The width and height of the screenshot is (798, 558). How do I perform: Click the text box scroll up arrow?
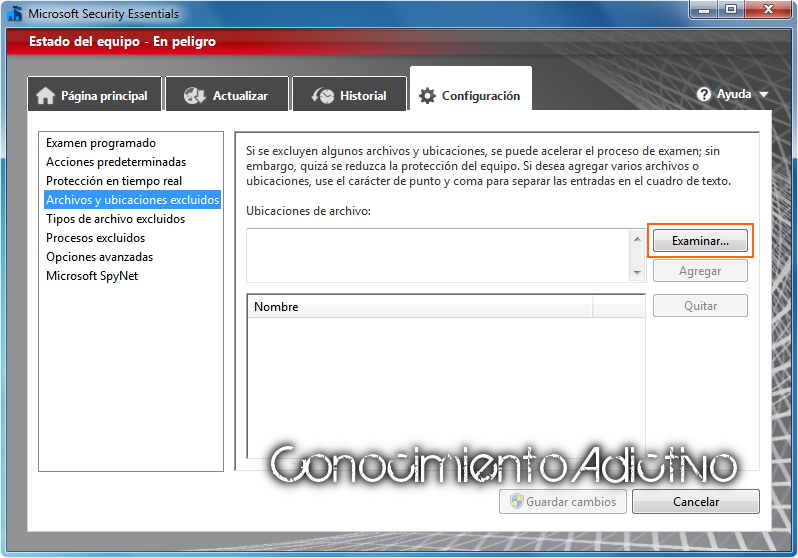pyautogui.click(x=637, y=238)
